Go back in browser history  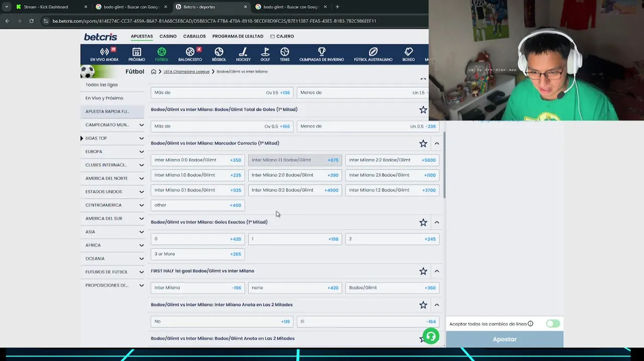point(7,21)
